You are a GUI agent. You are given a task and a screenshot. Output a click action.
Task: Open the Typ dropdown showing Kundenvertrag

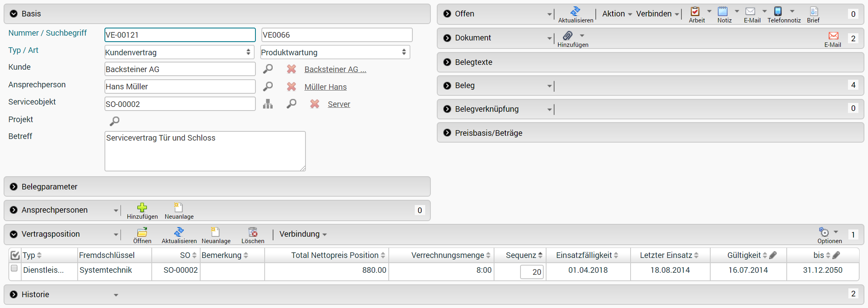179,52
